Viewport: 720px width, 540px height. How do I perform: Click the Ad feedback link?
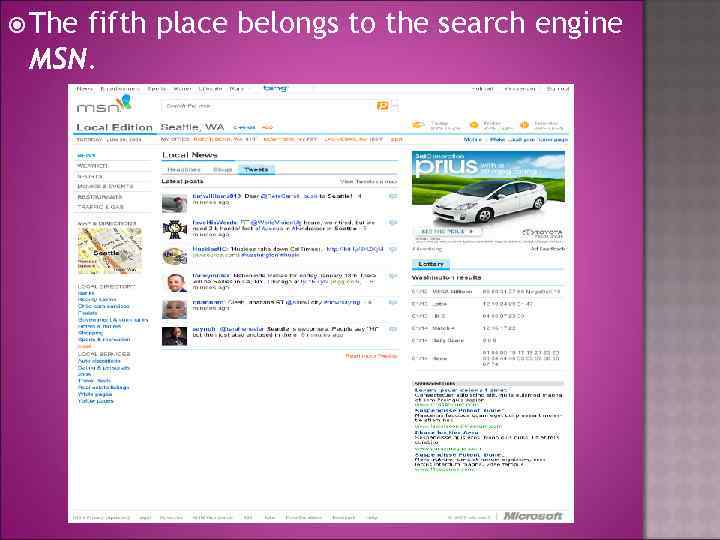point(547,248)
